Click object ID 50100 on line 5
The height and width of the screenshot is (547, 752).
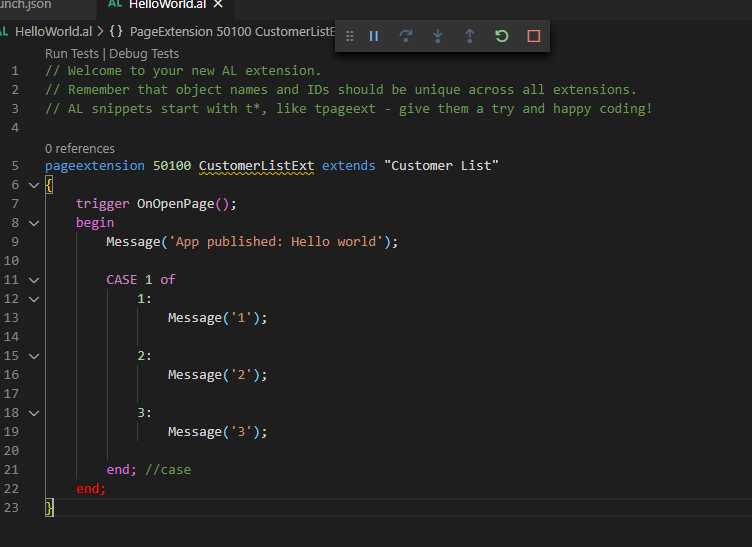[172, 166]
